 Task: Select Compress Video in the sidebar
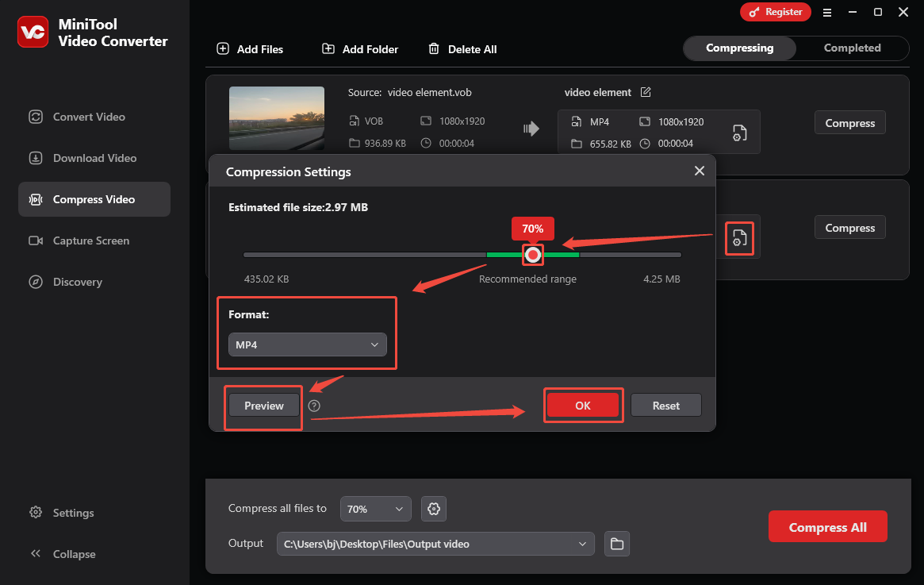(94, 199)
